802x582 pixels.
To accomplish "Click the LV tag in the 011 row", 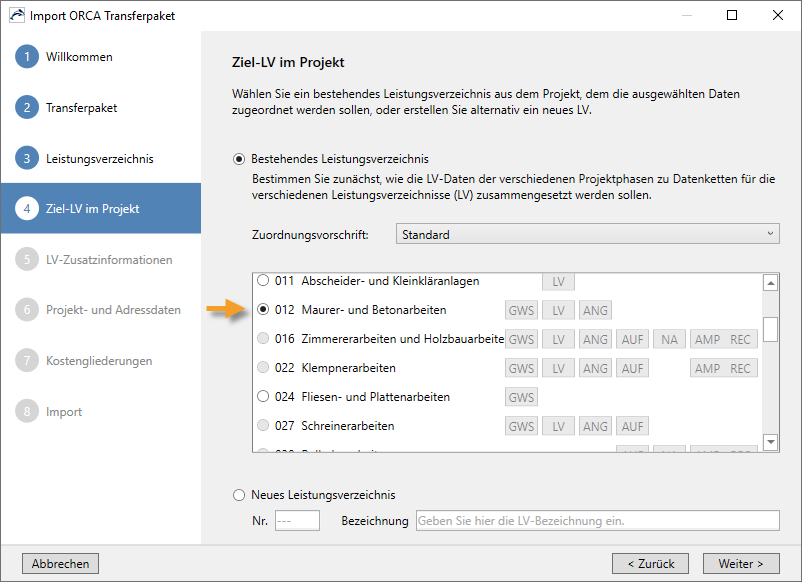I will (559, 281).
